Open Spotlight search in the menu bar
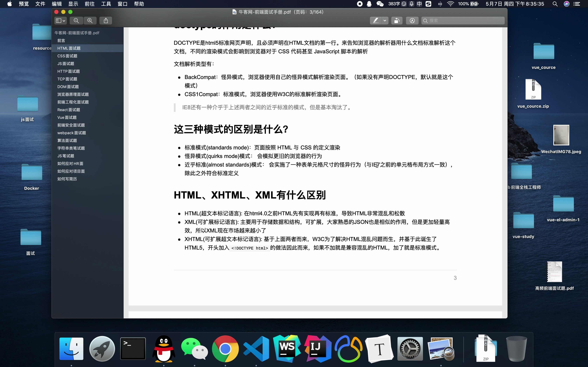 555,4
